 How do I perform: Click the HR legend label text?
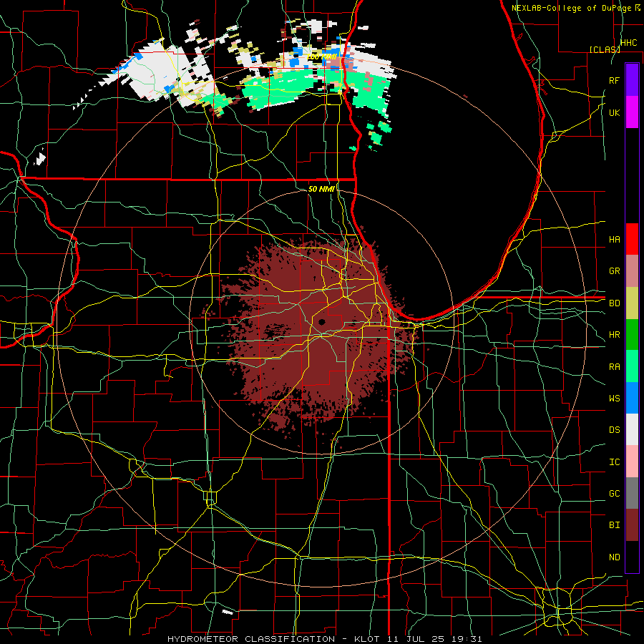pyautogui.click(x=614, y=335)
